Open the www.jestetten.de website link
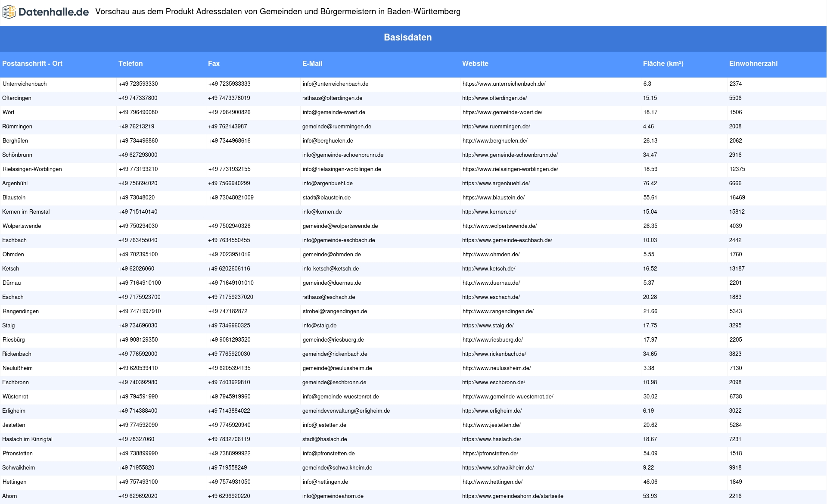This screenshot has width=827, height=504. tap(491, 425)
